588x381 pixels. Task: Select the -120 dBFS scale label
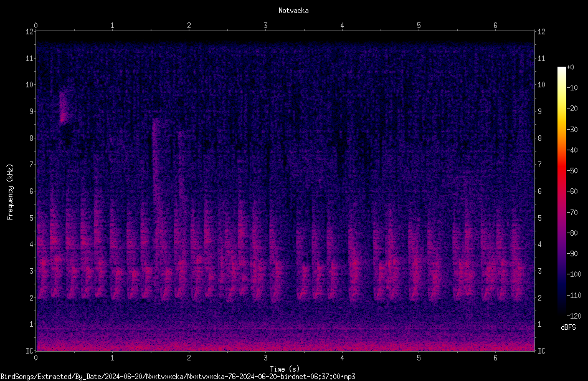click(574, 316)
